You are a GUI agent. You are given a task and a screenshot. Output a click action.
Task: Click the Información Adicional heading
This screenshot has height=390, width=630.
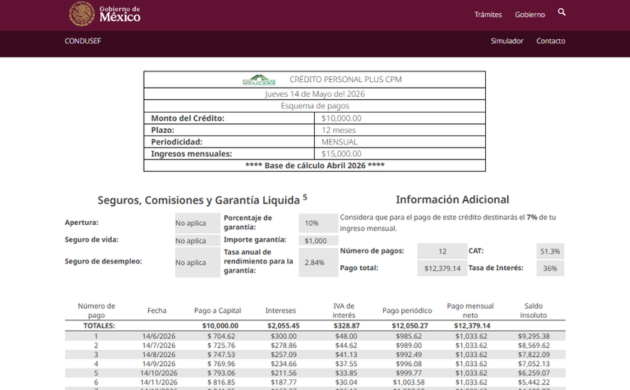(452, 200)
